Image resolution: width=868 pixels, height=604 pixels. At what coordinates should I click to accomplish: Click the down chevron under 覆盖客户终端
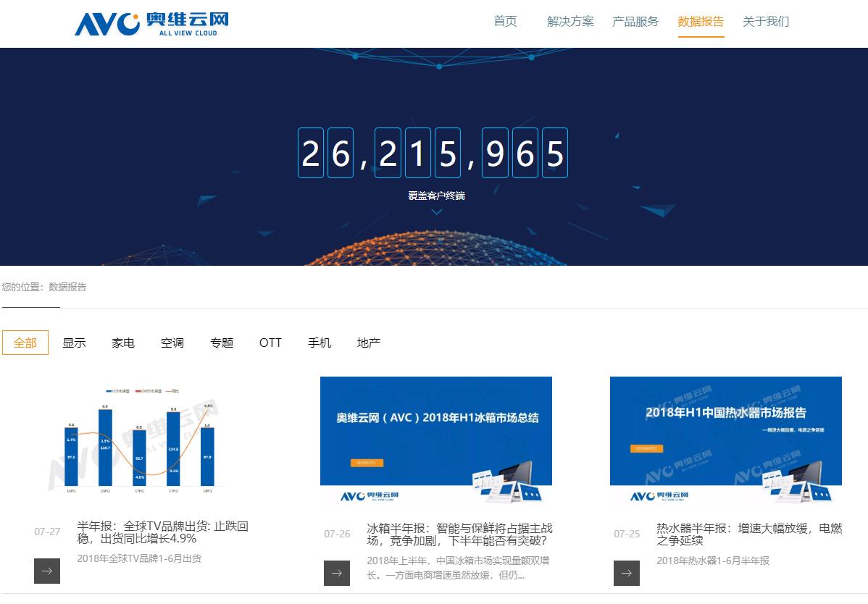[x=437, y=212]
